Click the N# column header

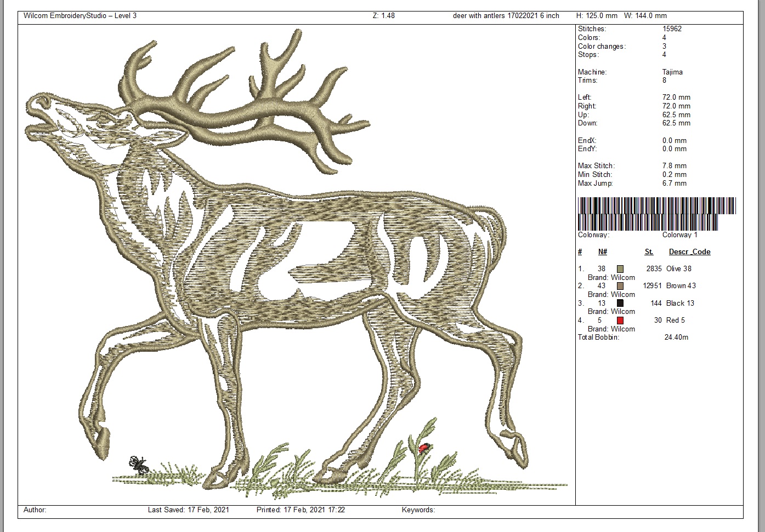click(602, 252)
